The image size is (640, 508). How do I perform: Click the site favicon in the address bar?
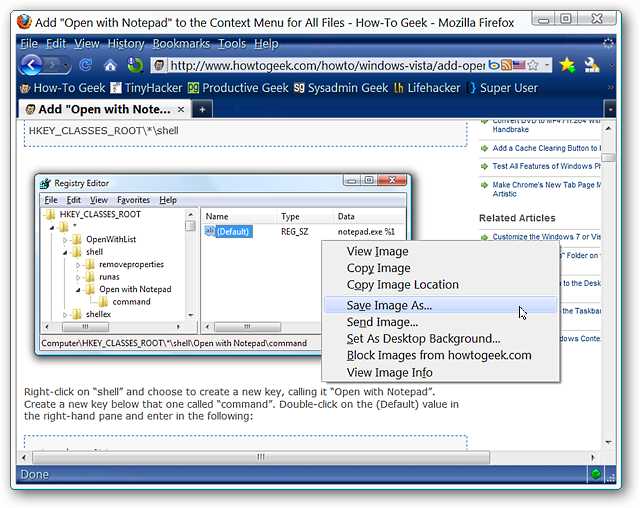pos(160,65)
